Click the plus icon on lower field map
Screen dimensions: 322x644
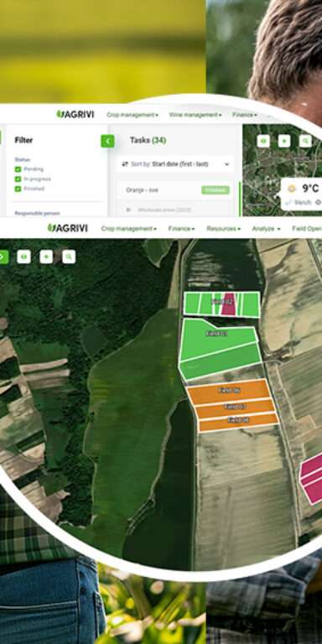[46, 257]
